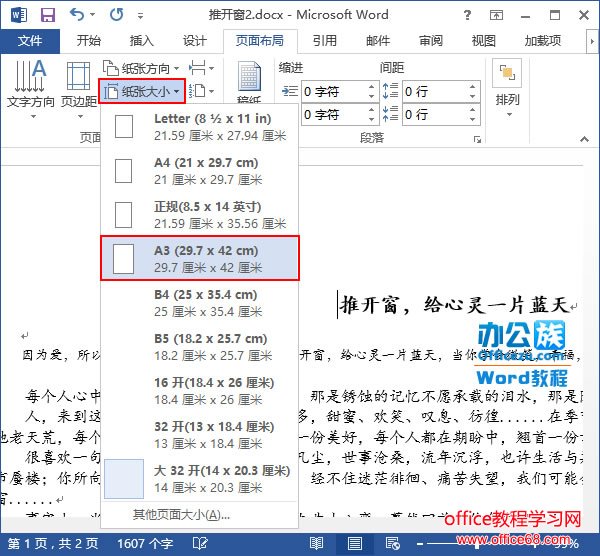600x556 pixels.
Task: Open the Quick Access Toolbar customize menu
Action: tap(140, 16)
